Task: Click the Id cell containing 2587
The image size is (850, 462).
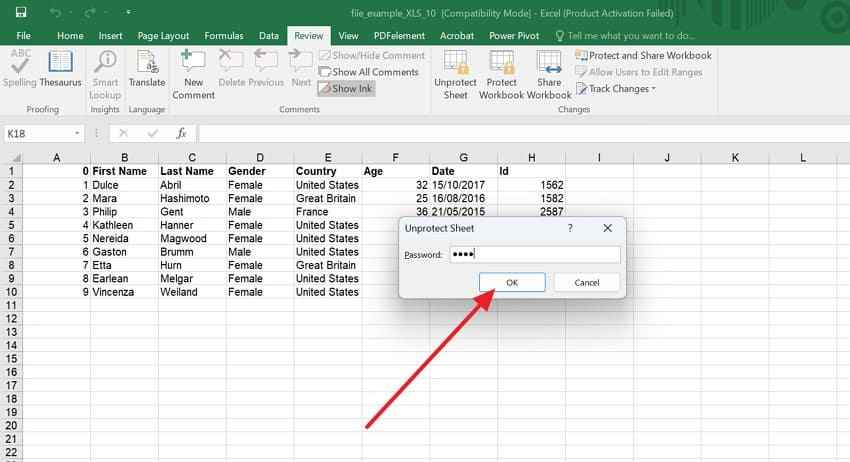Action: click(x=531, y=211)
